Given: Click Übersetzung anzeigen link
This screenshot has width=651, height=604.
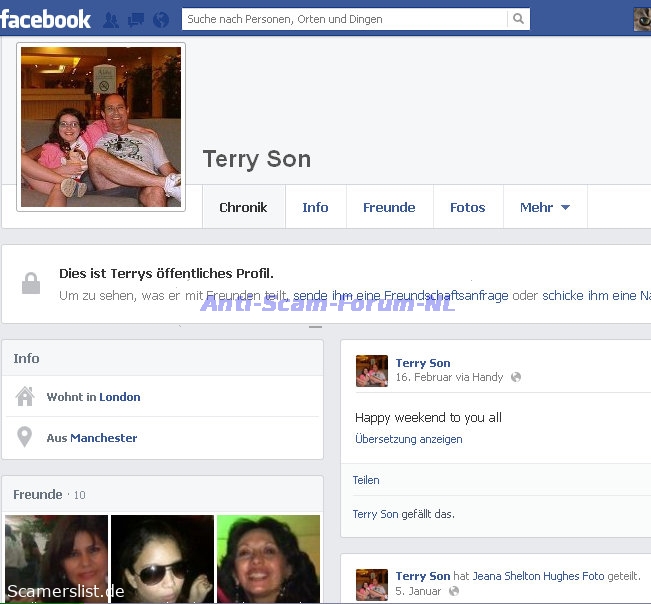Looking at the screenshot, I should tap(408, 439).
